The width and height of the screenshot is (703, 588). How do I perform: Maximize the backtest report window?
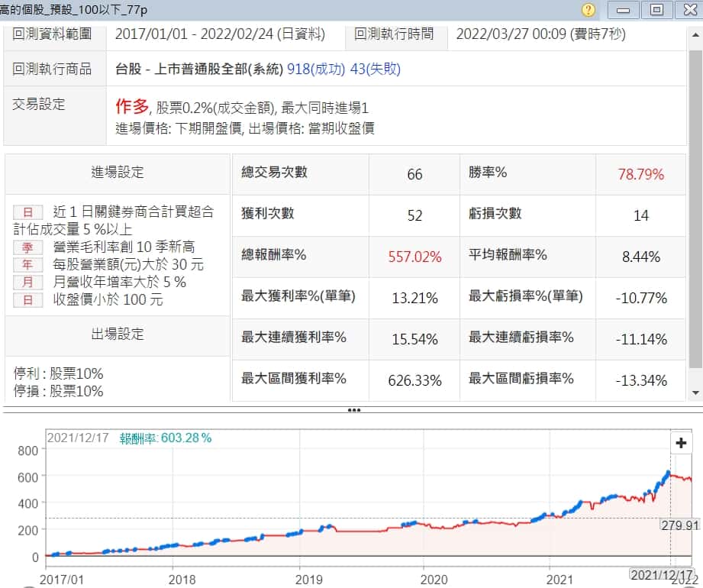tap(656, 10)
